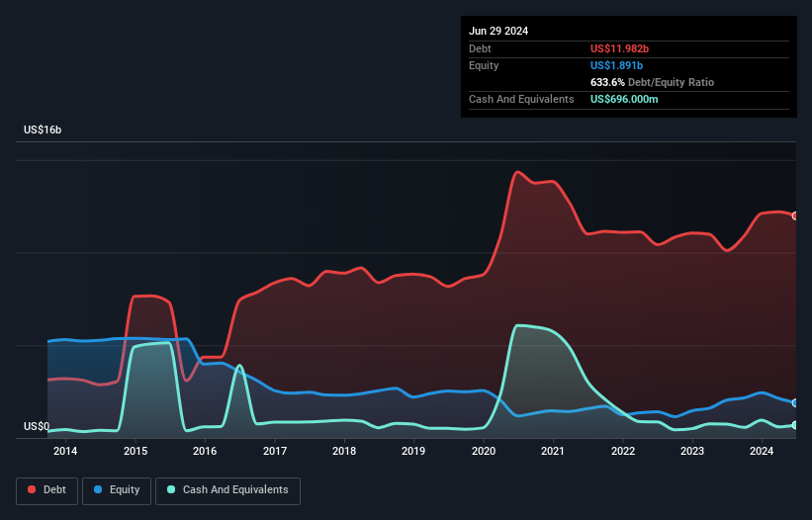Toggle the Cash And Equivalents legend button
The width and height of the screenshot is (812, 520).
coord(227,490)
